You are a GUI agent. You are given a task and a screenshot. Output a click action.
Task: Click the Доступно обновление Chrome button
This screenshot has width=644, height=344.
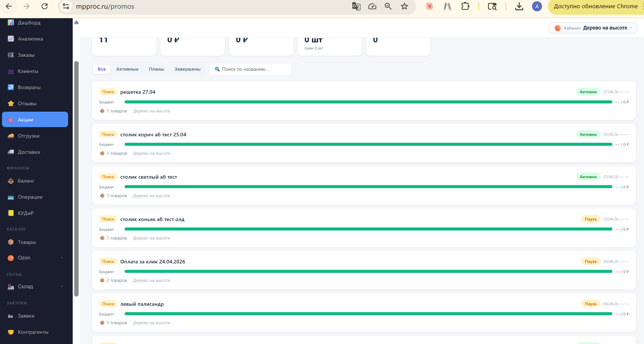596,6
